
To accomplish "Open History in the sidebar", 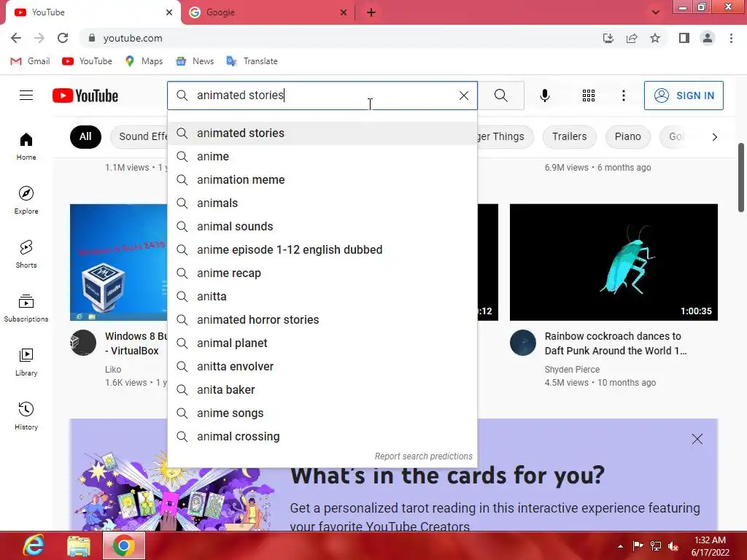I will pos(26,416).
